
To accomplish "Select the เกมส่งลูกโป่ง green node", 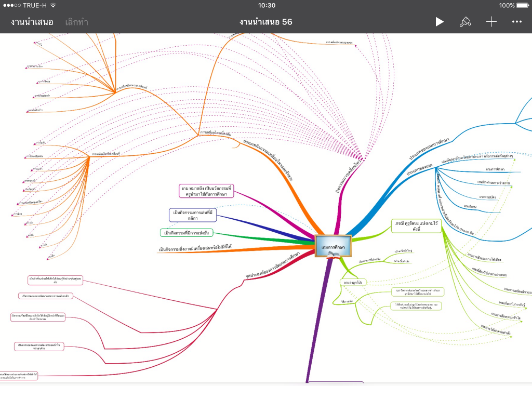I will click(353, 282).
